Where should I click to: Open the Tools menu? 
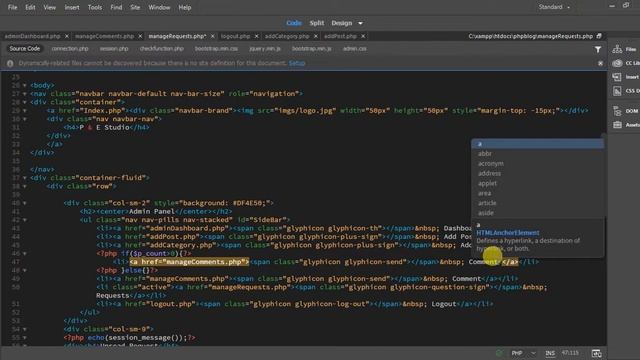pyautogui.click(x=95, y=7)
